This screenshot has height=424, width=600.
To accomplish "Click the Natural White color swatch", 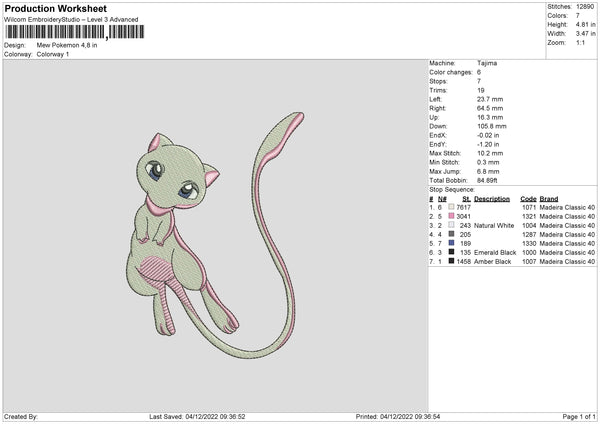I will tap(451, 225).
